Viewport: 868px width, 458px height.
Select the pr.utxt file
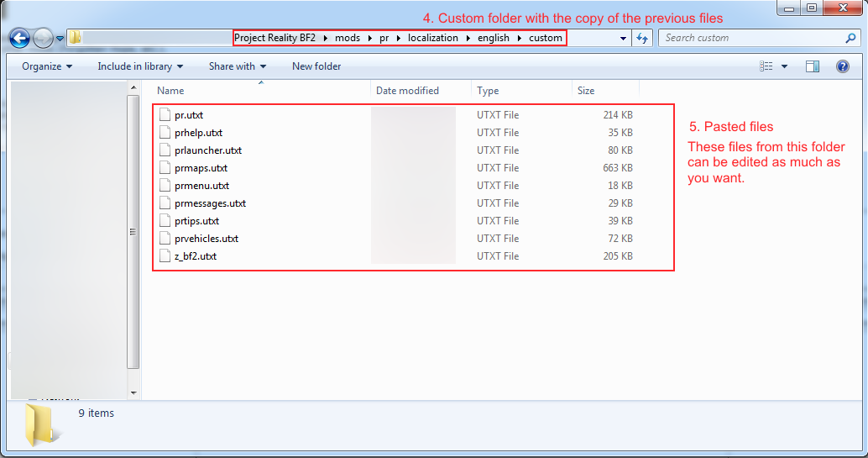point(189,115)
